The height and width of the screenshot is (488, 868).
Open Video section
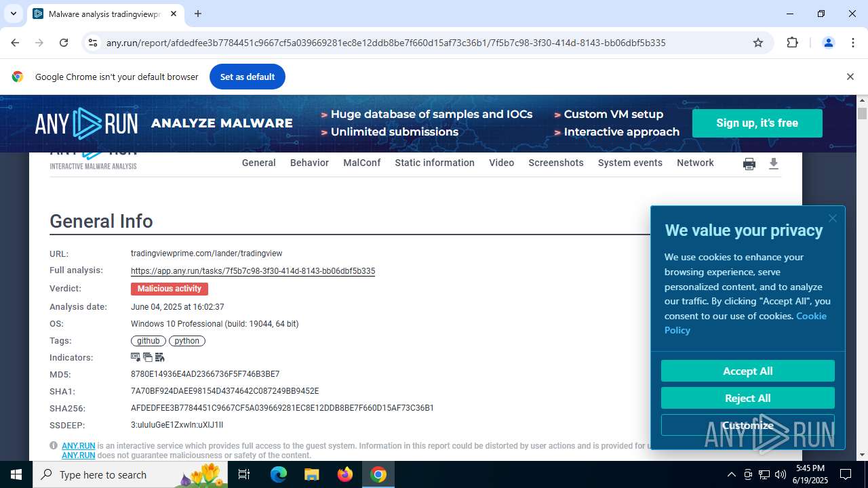click(502, 163)
